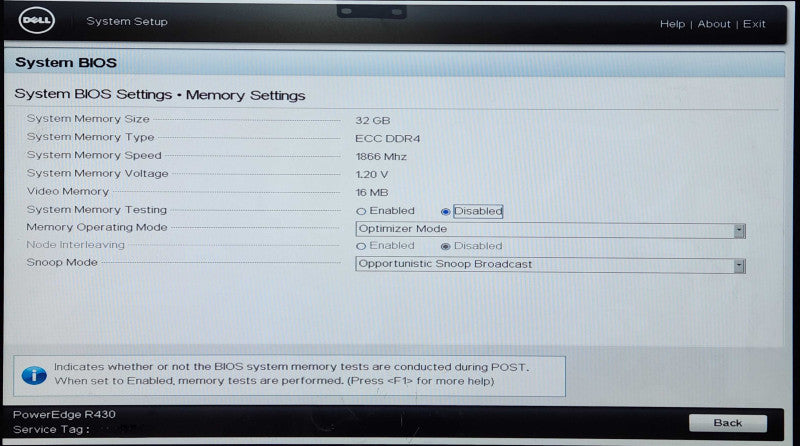Select Enabled for Node Interleaving

[x=361, y=246]
